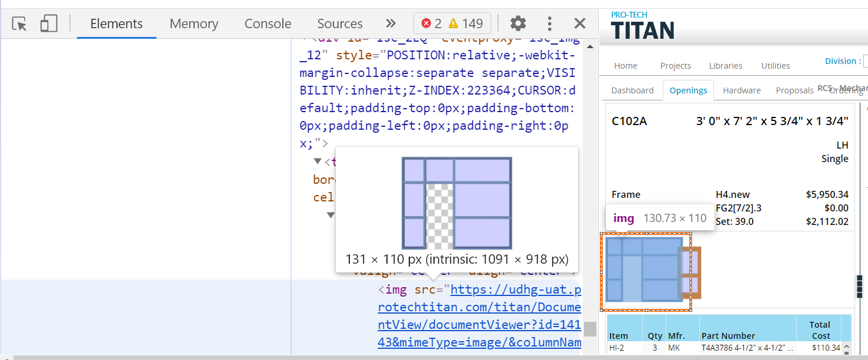Click the Part Number column header
The image size is (868, 360).
[x=728, y=336]
